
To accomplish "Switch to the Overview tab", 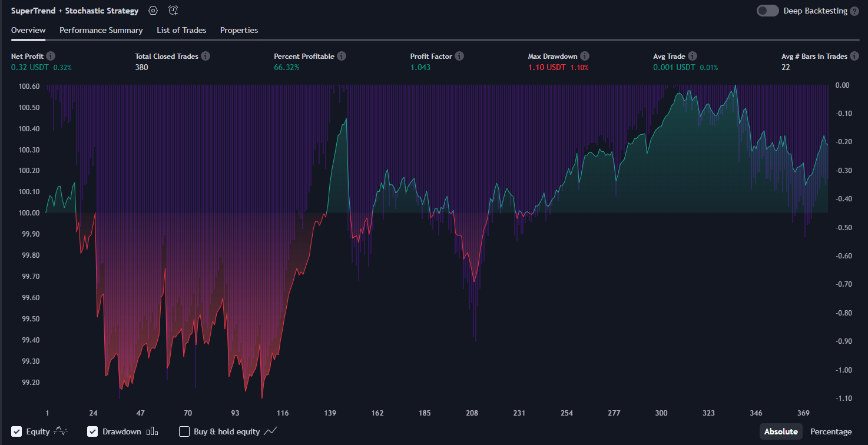I will pyautogui.click(x=28, y=30).
